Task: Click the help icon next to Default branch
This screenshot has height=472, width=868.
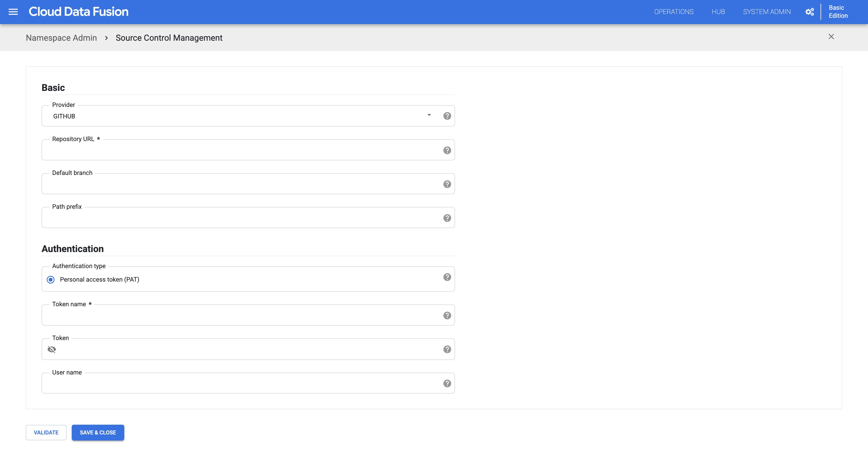Action: [x=447, y=184]
